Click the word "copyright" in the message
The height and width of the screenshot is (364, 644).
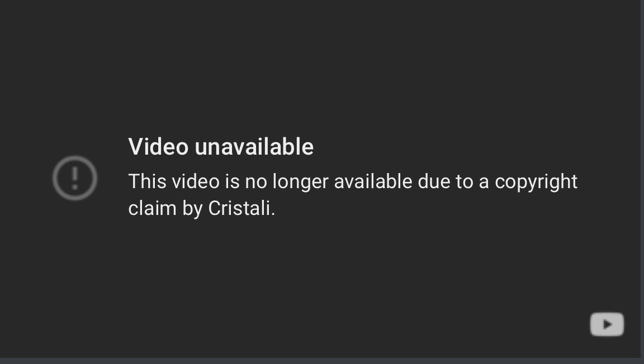coord(536,183)
